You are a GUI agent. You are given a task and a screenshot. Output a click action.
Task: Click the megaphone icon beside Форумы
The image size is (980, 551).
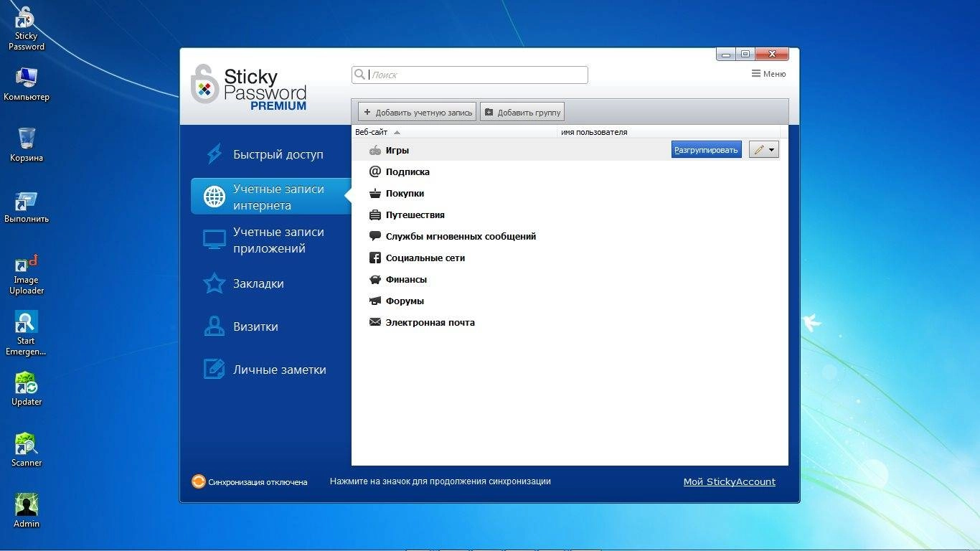pyautogui.click(x=374, y=301)
